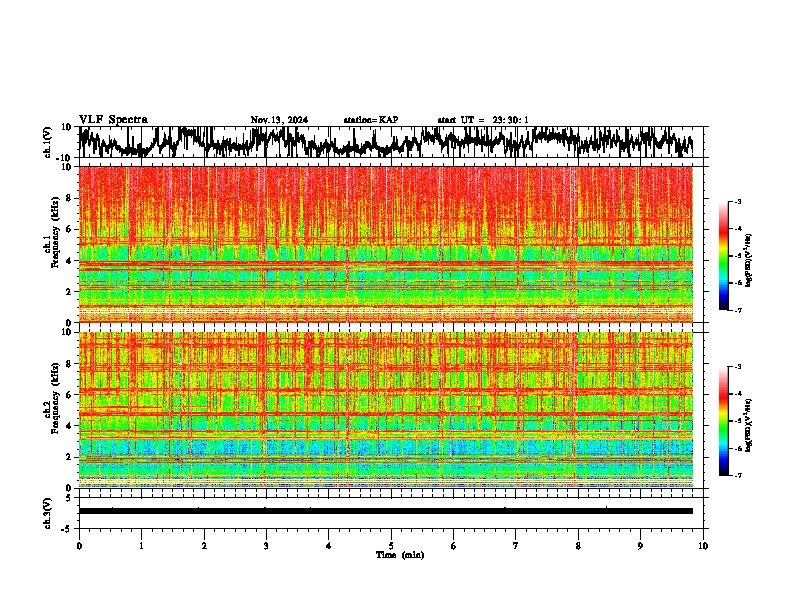Click the "station=KAP" header label

pyautogui.click(x=371, y=120)
